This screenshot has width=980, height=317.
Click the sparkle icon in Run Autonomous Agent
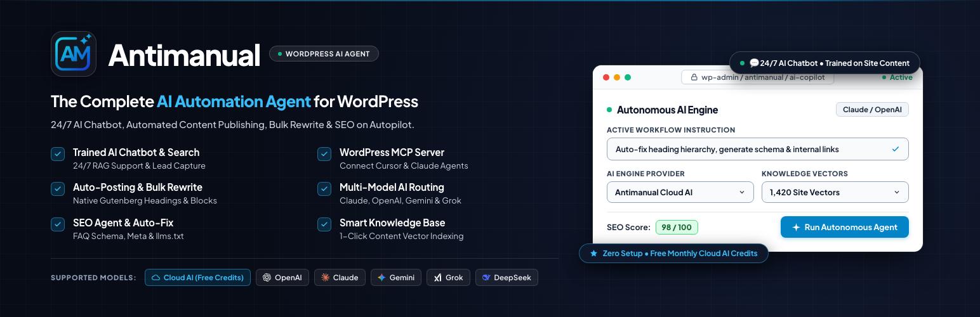tap(796, 227)
